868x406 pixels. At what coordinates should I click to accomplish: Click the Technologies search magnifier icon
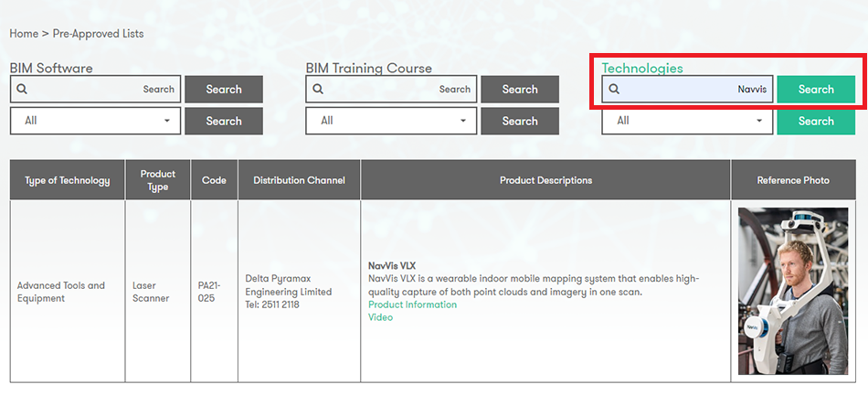point(614,90)
